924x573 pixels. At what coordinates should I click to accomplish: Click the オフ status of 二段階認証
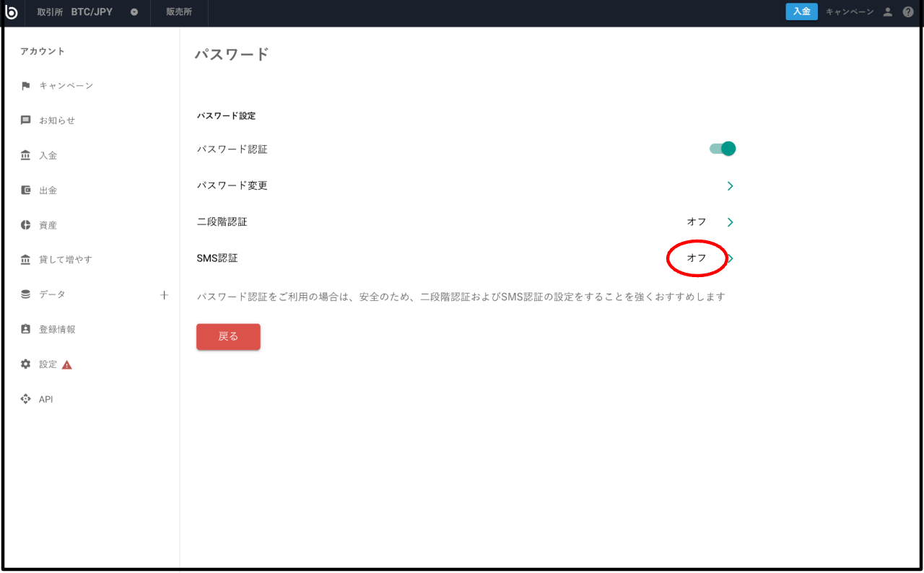click(x=697, y=222)
